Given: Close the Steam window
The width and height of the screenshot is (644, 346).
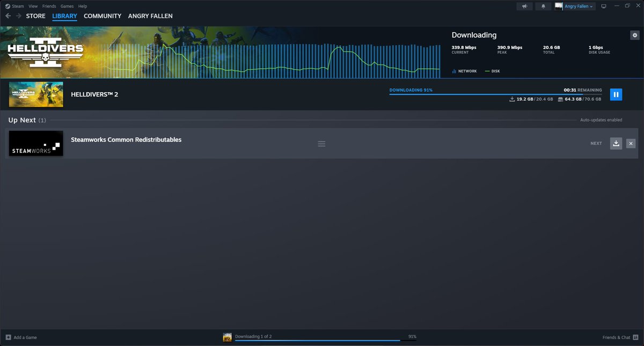Looking at the screenshot, I should click(x=638, y=6).
